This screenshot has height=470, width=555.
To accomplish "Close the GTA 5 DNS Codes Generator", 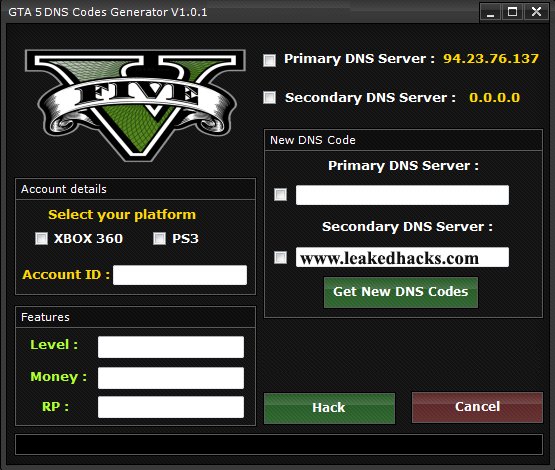I will point(537,12).
